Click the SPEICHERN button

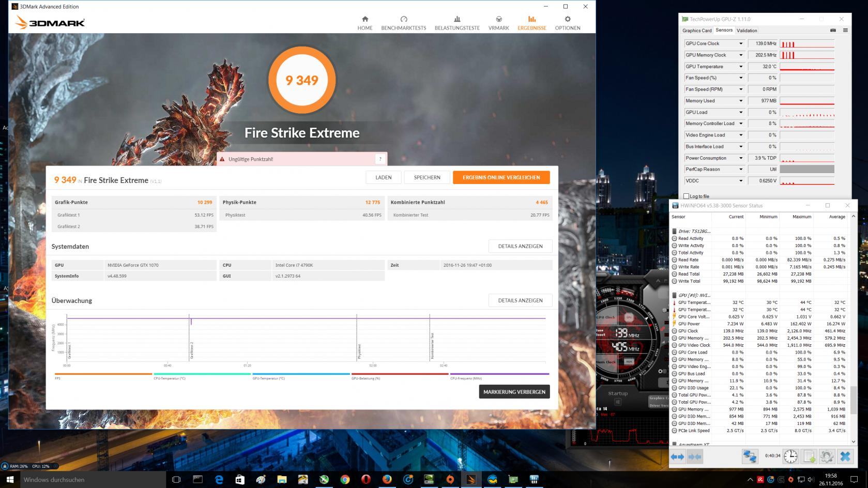pyautogui.click(x=427, y=177)
